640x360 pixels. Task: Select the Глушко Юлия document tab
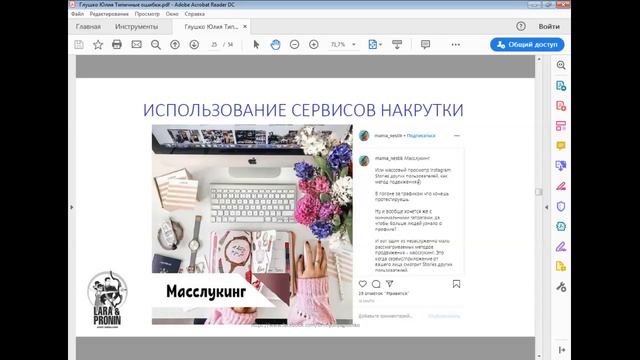tap(211, 27)
